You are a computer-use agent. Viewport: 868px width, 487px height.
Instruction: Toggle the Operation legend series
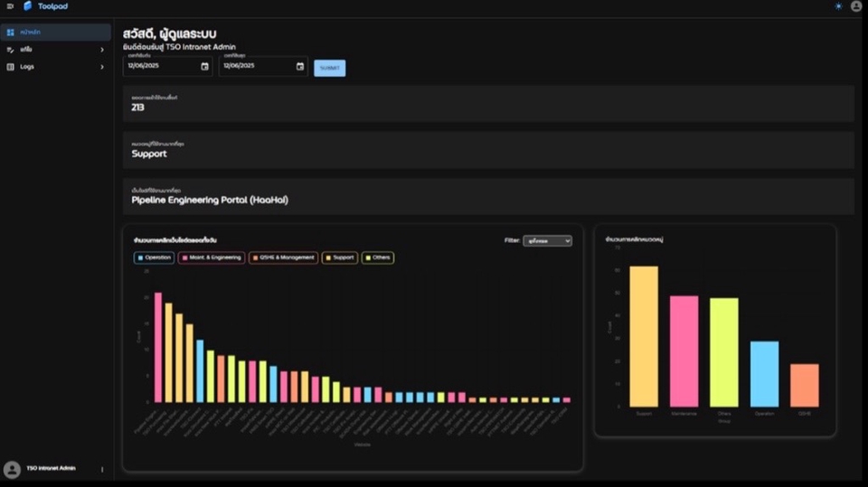pos(154,258)
